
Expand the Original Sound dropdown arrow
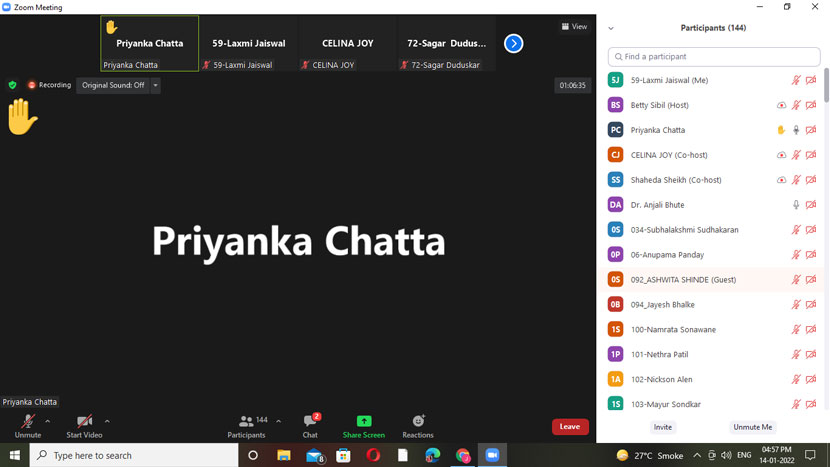coord(156,86)
